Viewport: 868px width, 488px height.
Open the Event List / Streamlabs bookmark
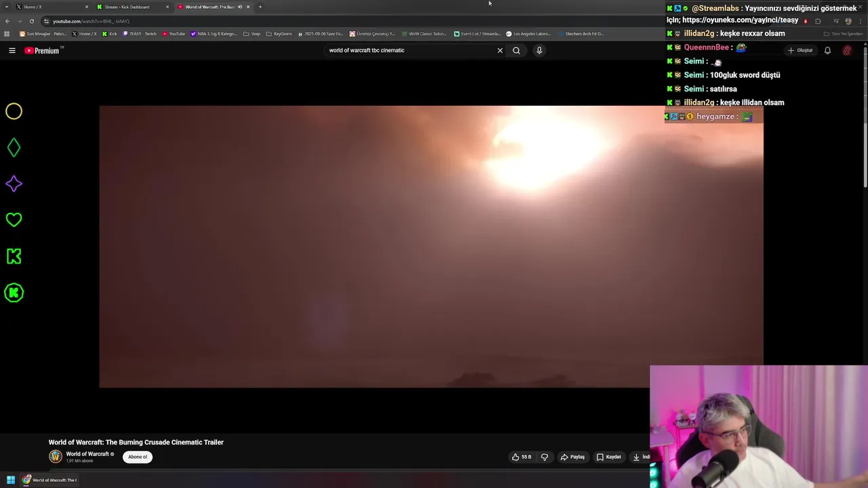click(477, 33)
